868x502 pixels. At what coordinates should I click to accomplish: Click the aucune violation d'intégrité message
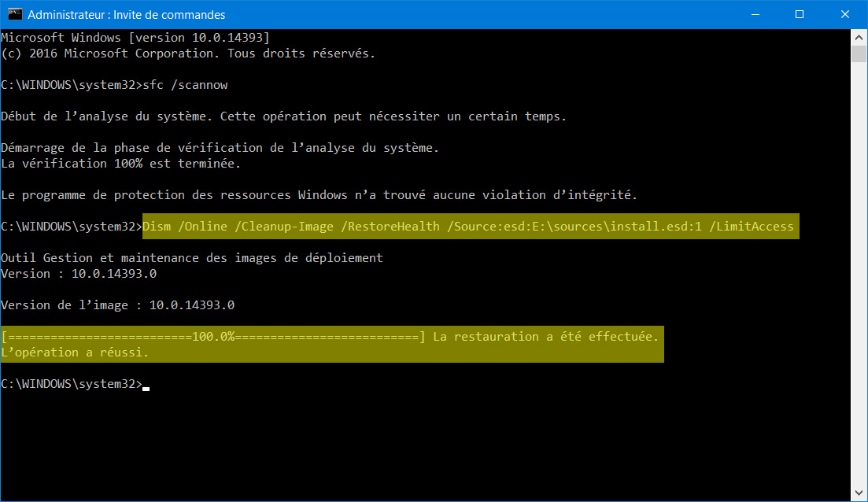[x=319, y=195]
